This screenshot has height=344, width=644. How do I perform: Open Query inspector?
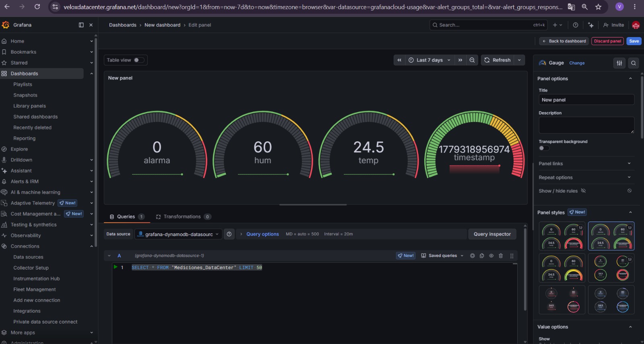tap(492, 234)
